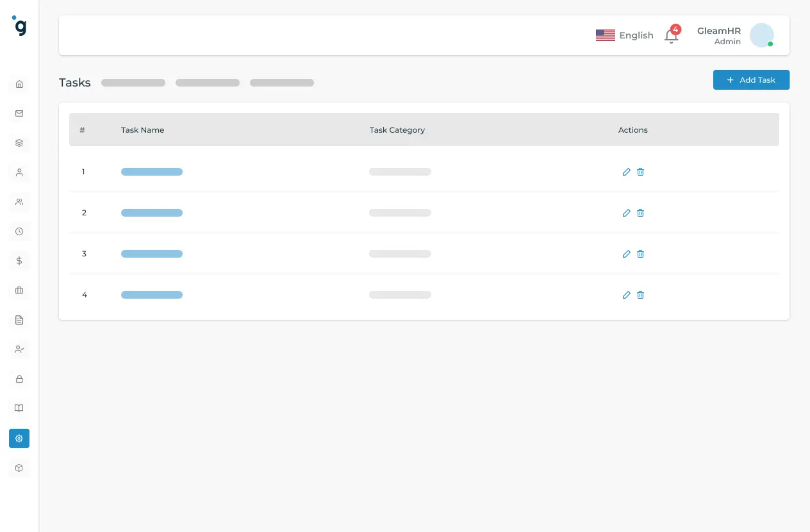
Task: Click the GleamHR logo
Action: click(20, 26)
